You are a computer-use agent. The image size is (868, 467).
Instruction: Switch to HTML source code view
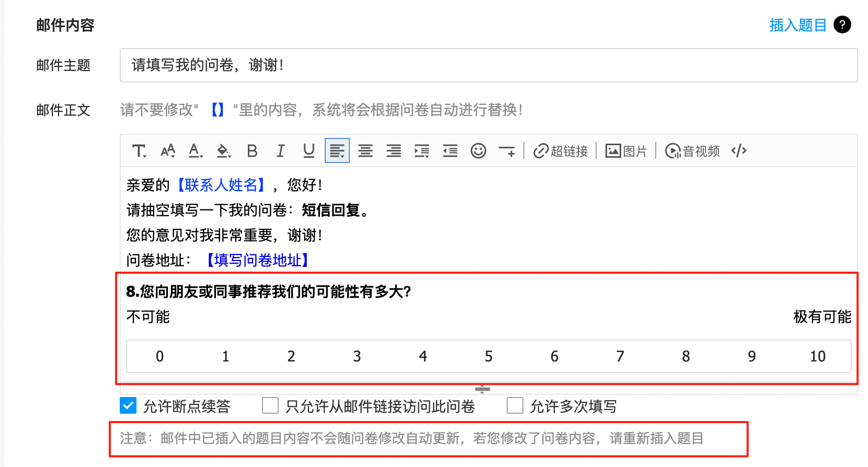click(x=739, y=151)
